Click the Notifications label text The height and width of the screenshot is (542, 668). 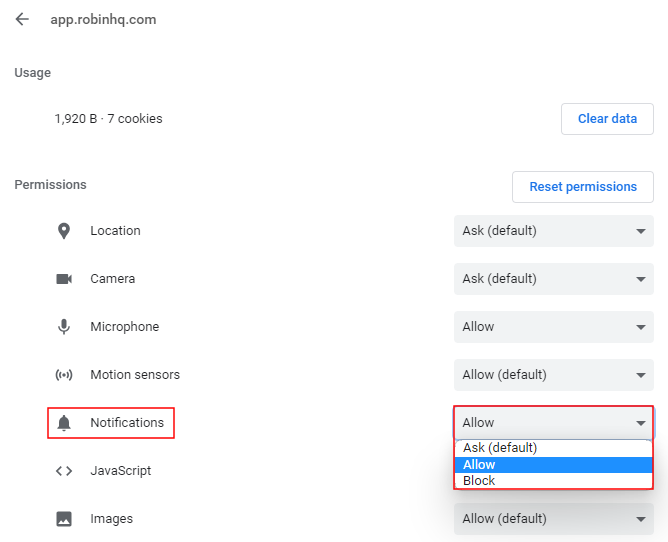(x=127, y=423)
